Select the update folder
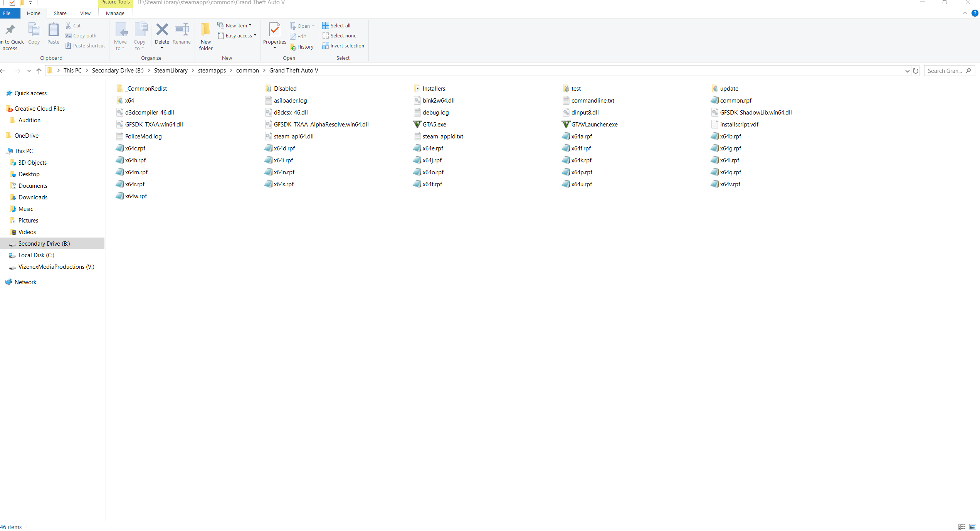980x531 pixels. coord(724,88)
